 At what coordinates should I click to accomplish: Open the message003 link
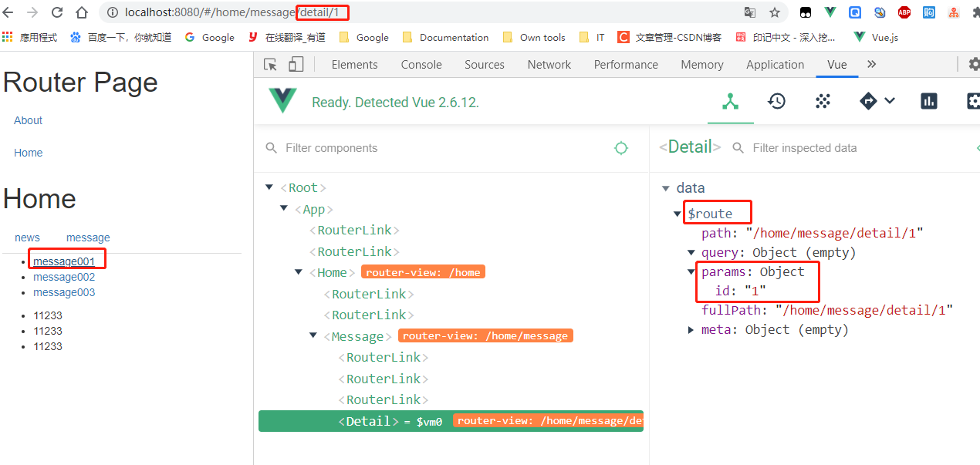coord(64,292)
